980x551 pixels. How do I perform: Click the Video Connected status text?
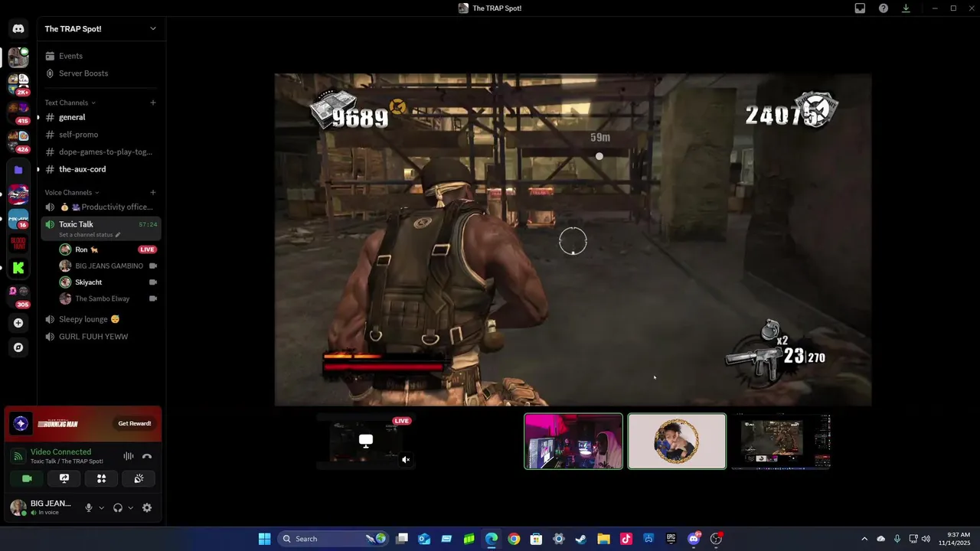coord(60,452)
